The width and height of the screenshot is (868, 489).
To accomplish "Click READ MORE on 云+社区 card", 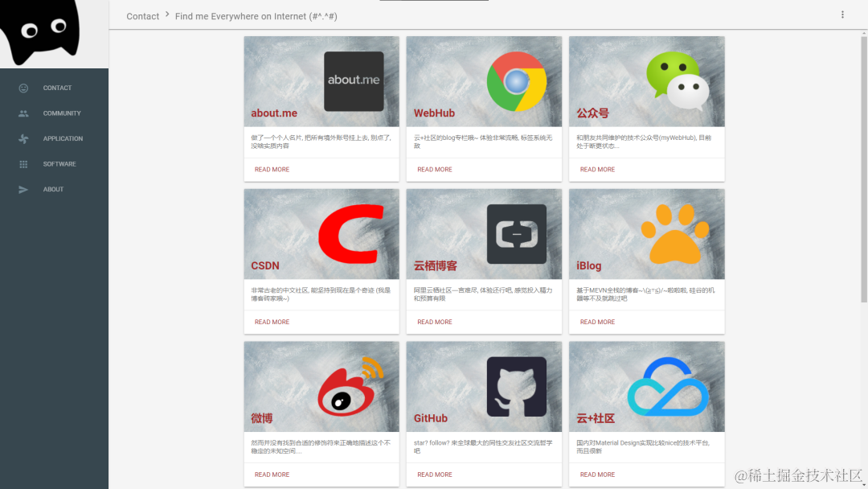I will click(x=597, y=475).
